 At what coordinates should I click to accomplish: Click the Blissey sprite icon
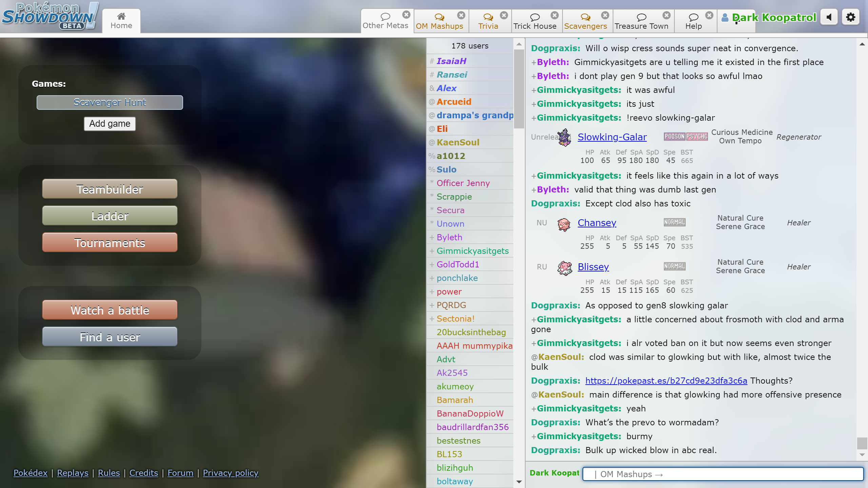point(565,268)
